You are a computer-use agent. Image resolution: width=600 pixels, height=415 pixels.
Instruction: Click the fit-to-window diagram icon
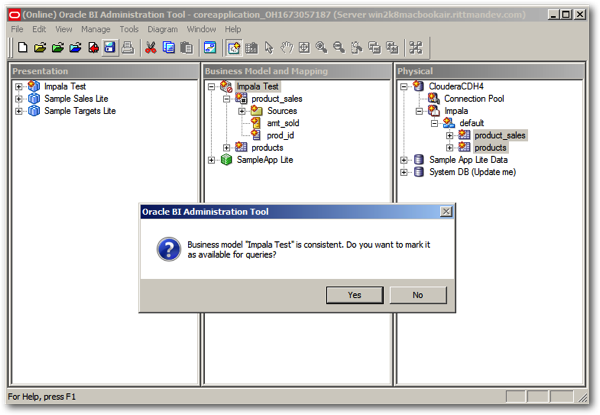pyautogui.click(x=304, y=48)
